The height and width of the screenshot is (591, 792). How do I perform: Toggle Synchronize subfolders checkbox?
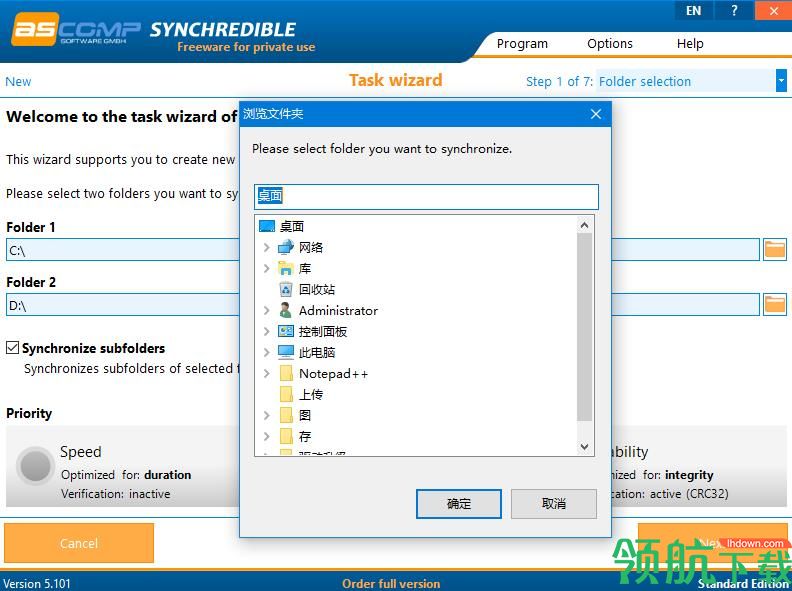13,348
